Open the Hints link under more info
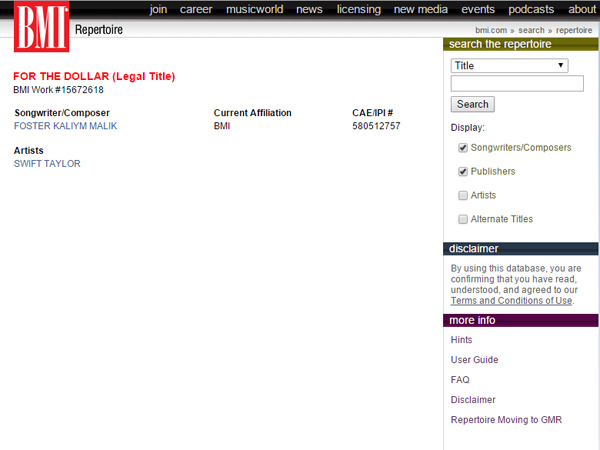600x450 pixels. pyautogui.click(x=461, y=340)
